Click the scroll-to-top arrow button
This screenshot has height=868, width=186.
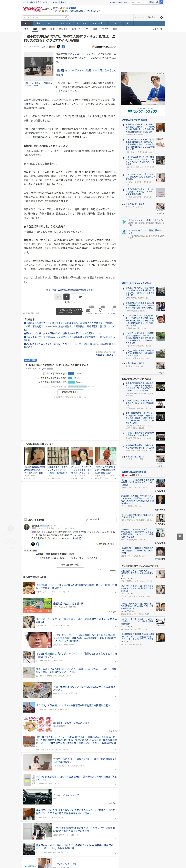[x=180, y=536]
